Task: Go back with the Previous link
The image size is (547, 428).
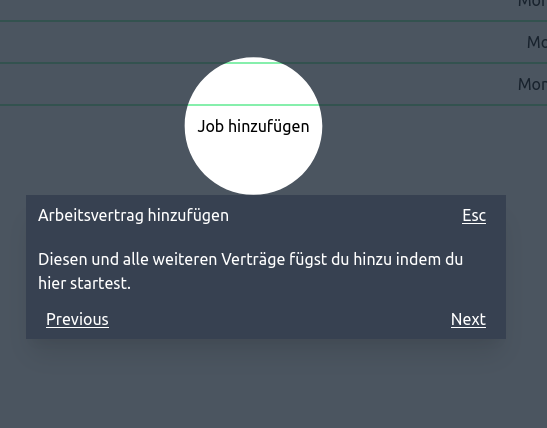Action: [x=77, y=319]
